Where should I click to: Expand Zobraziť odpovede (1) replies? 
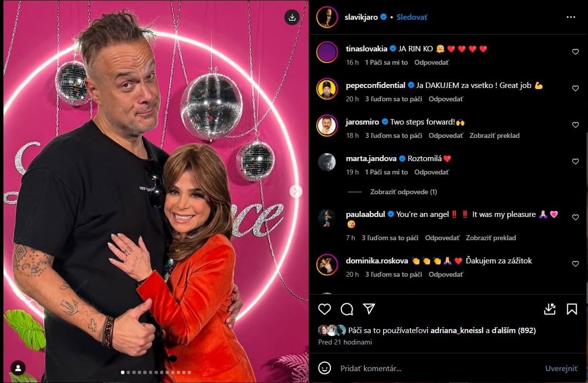[x=403, y=192]
